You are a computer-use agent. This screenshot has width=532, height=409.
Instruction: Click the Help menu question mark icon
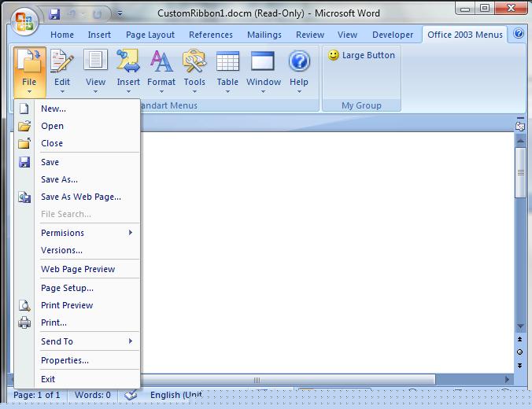pos(299,61)
